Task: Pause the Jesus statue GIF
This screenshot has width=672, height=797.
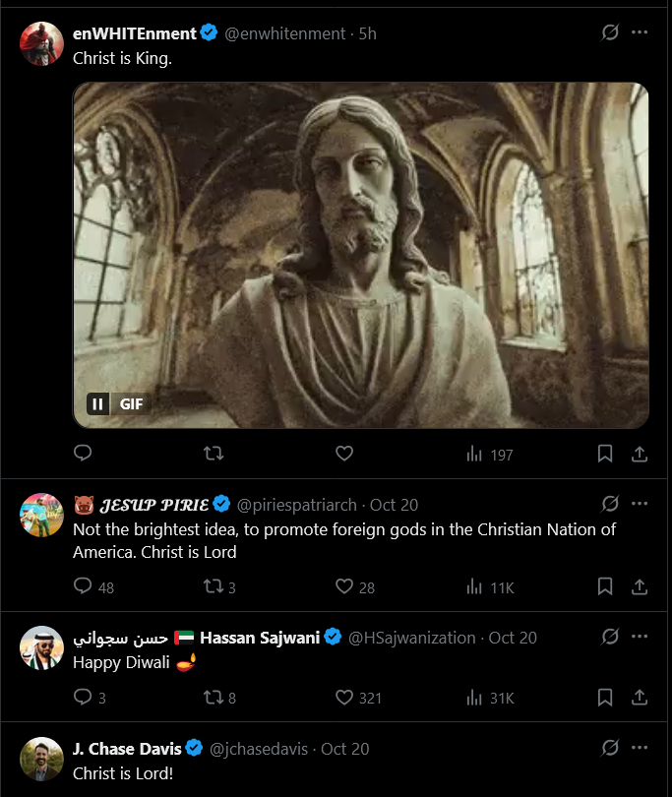Action: 98,403
